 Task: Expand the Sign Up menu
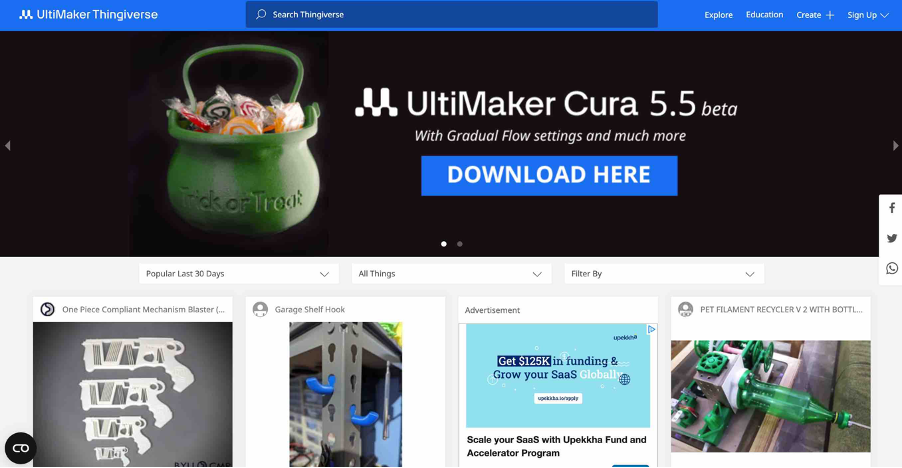867,15
